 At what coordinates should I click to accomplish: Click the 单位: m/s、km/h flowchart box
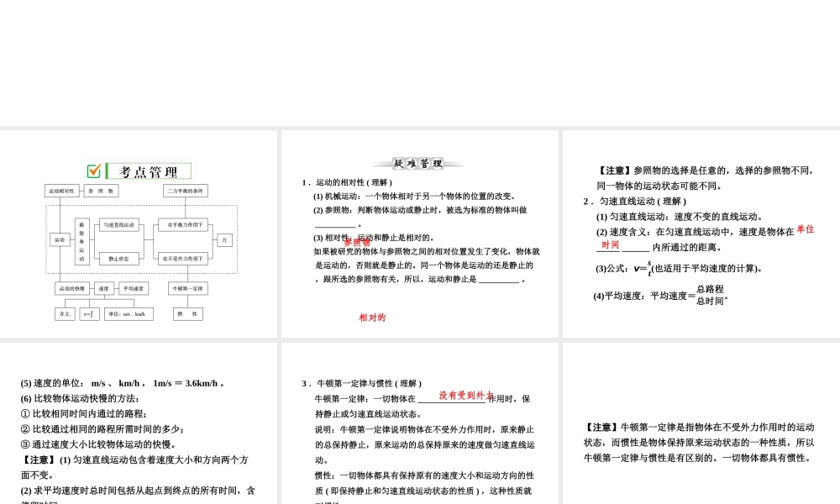pos(129,314)
